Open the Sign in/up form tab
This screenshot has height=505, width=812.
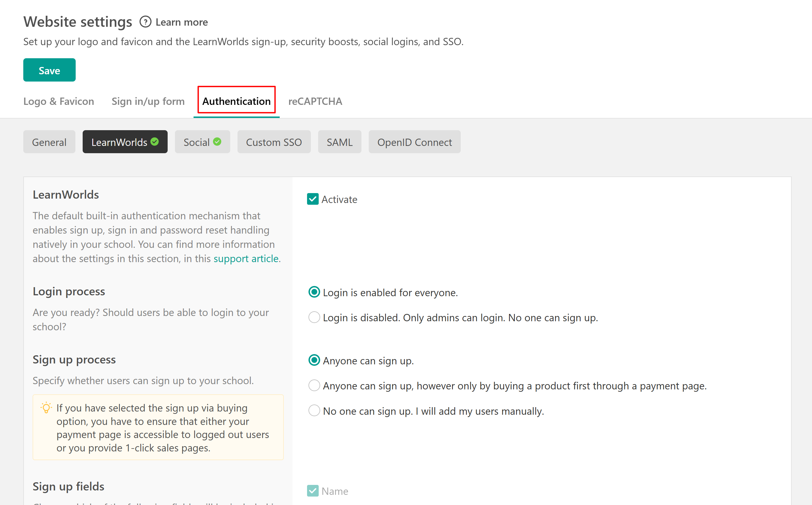click(x=148, y=101)
